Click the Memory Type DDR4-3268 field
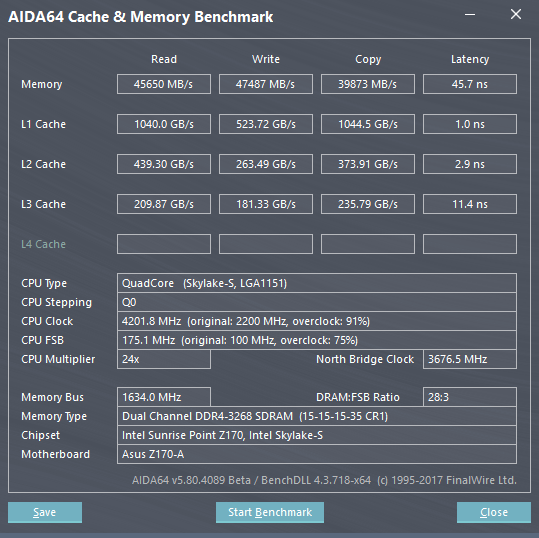539x538 pixels. coord(317,416)
